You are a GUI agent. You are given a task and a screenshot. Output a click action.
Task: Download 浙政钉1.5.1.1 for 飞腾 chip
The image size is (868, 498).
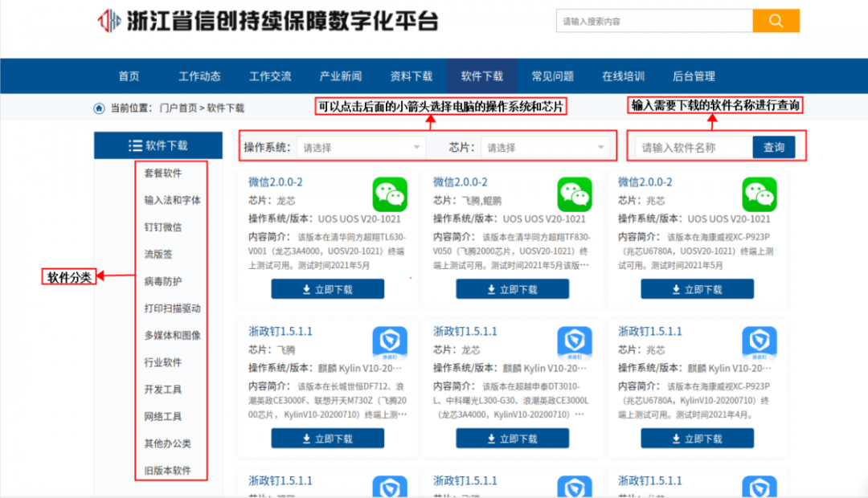pos(328,439)
